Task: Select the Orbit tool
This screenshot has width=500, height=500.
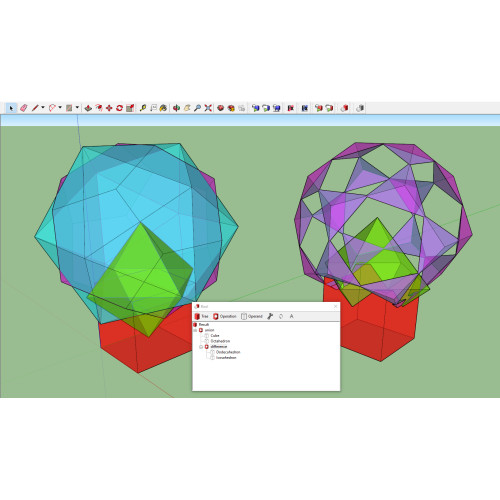Action: (x=176, y=108)
